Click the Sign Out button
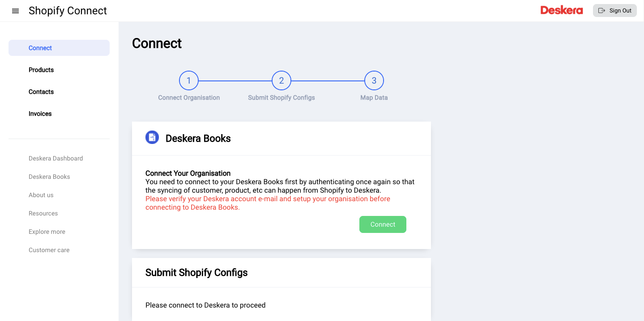The height and width of the screenshot is (321, 644). click(x=614, y=11)
